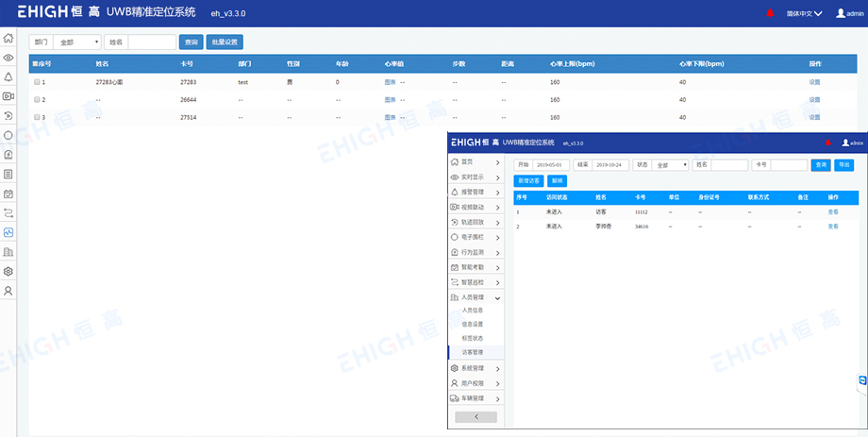Screen dimensions: 868x437
Task: Check the row 1 checkbox for card 27283
Action: coord(37,82)
